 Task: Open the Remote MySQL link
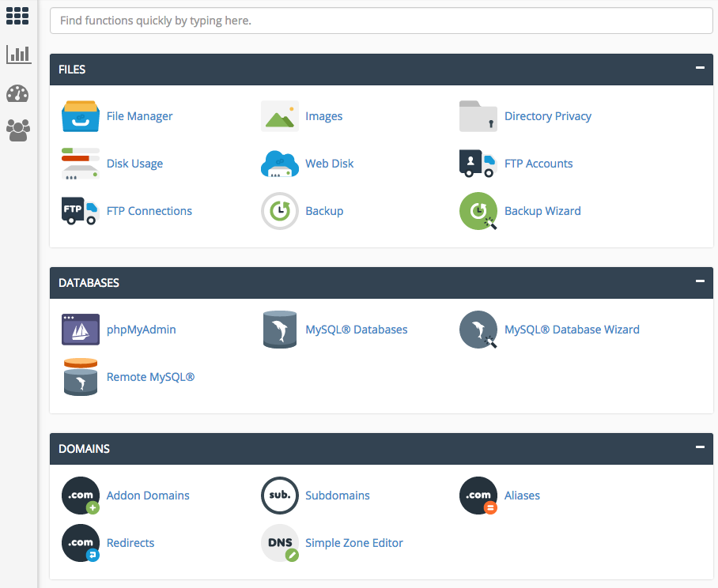[x=150, y=377]
